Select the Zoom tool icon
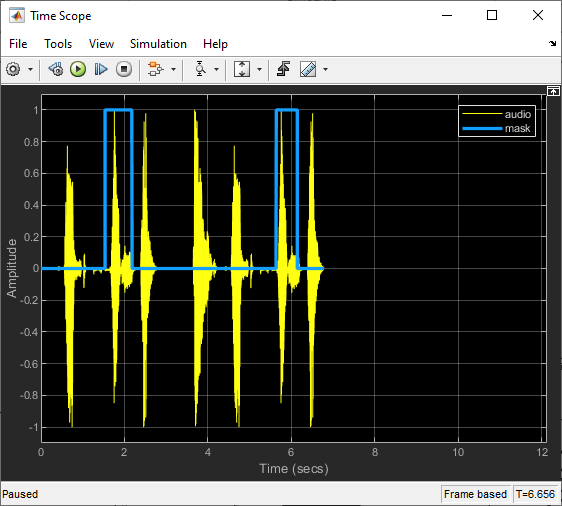562x506 pixels. coord(200,69)
